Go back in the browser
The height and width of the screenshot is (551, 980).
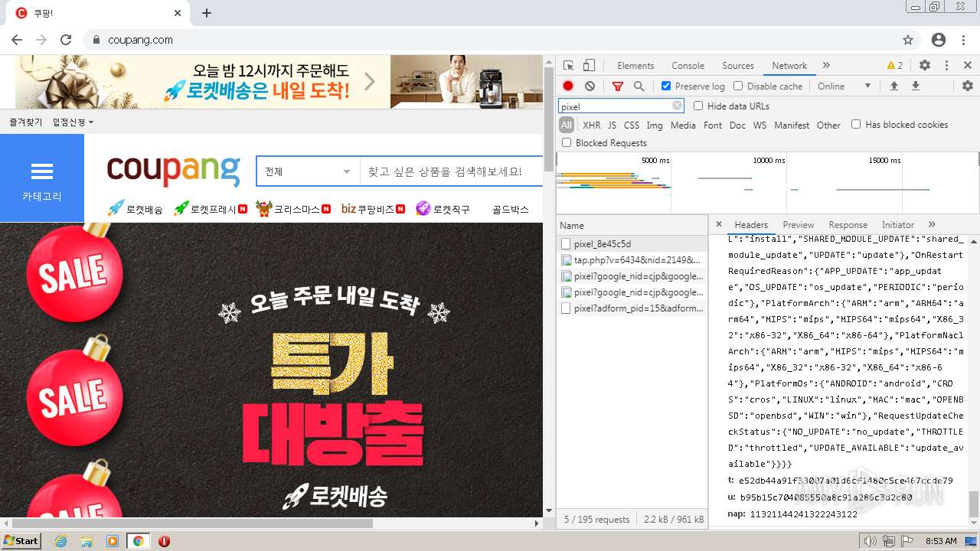coord(18,40)
